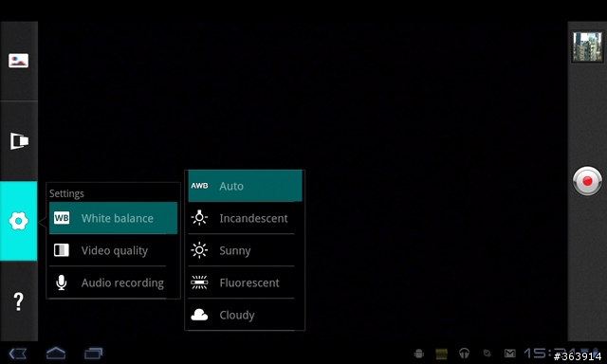Choose Auto white balance

[x=245, y=186]
